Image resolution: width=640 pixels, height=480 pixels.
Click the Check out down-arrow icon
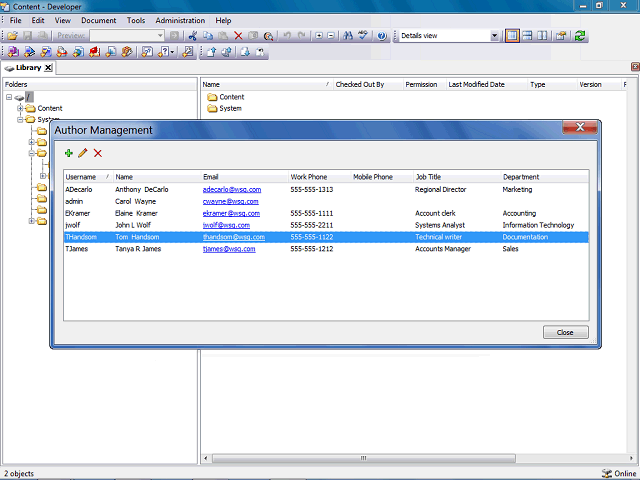point(245,52)
